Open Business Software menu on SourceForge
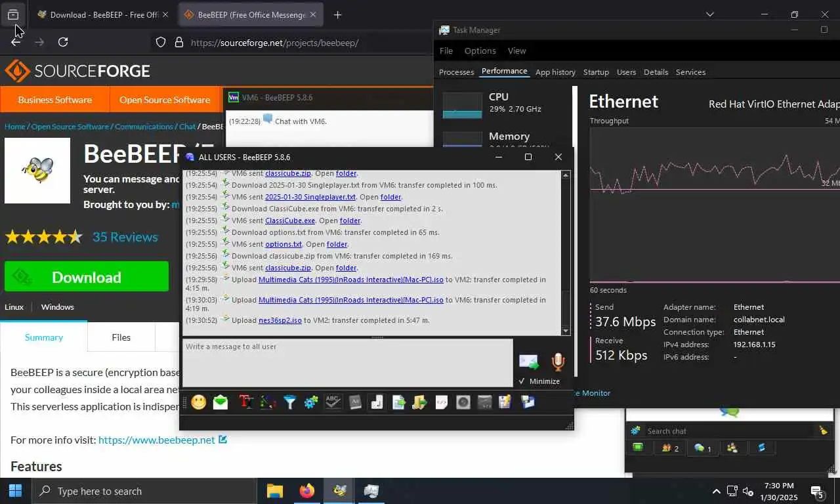Viewport: 840px width, 504px height. point(54,100)
